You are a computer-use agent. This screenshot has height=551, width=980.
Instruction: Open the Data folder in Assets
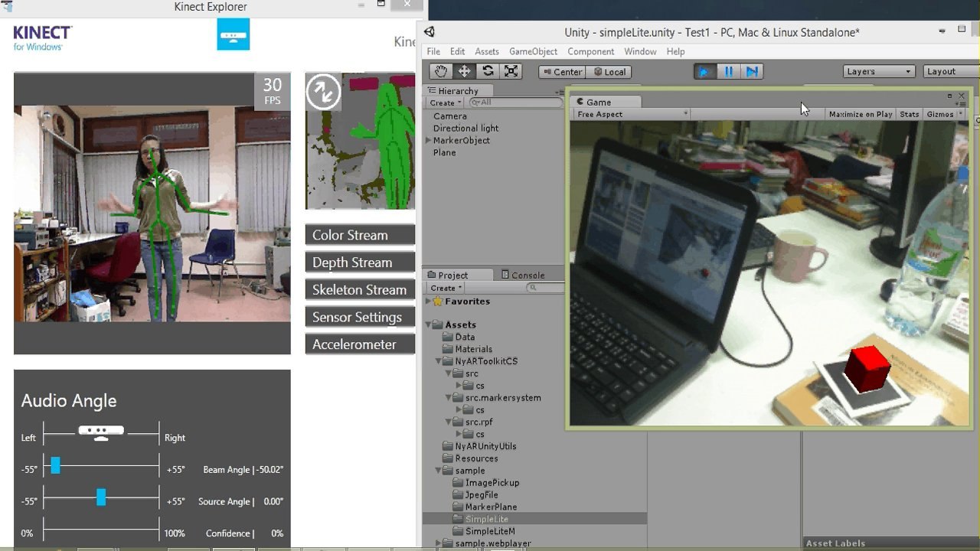(458, 337)
